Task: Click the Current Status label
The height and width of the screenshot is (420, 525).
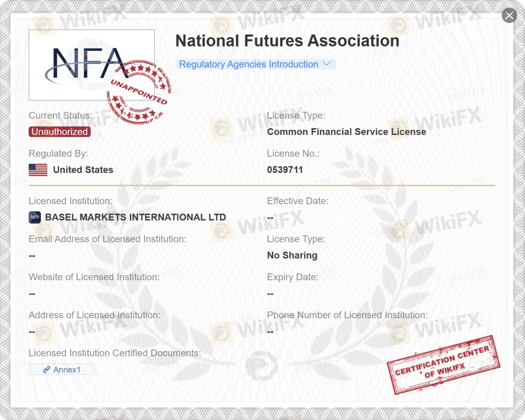Action: [x=60, y=116]
